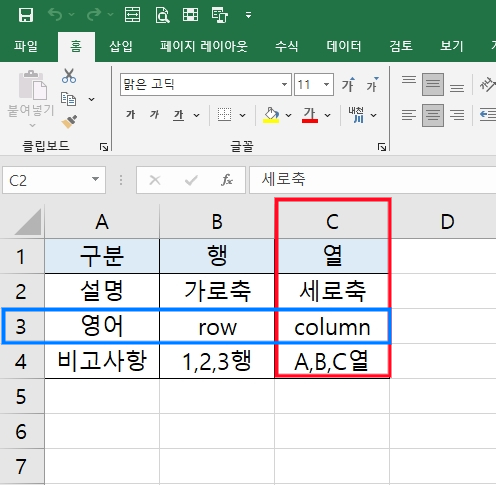Click the Cut scissors icon
Screen dimensions: 496x485
[69, 76]
